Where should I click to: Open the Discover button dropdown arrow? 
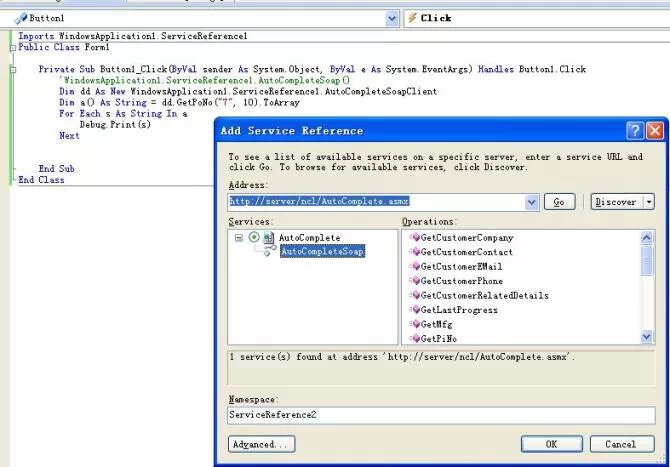(x=648, y=201)
